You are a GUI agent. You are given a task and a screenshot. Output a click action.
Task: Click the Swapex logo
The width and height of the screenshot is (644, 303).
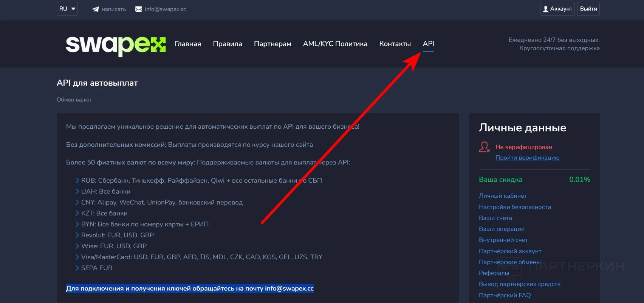coord(116,46)
